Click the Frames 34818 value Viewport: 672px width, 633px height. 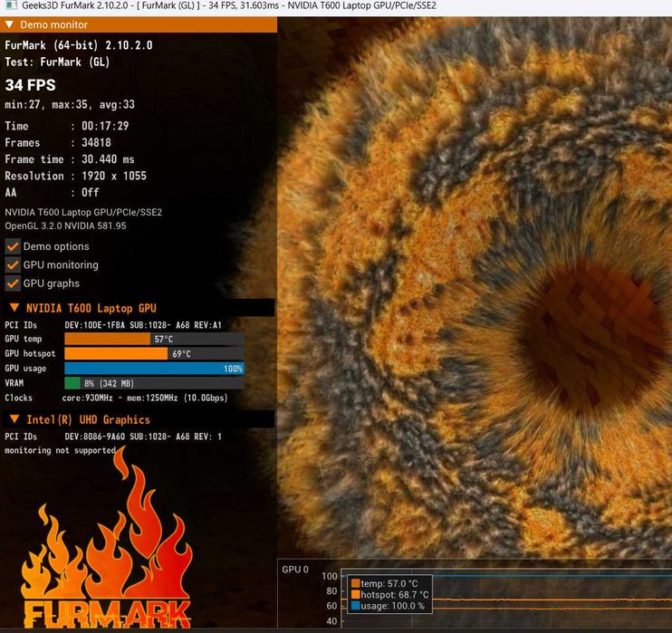click(96, 143)
